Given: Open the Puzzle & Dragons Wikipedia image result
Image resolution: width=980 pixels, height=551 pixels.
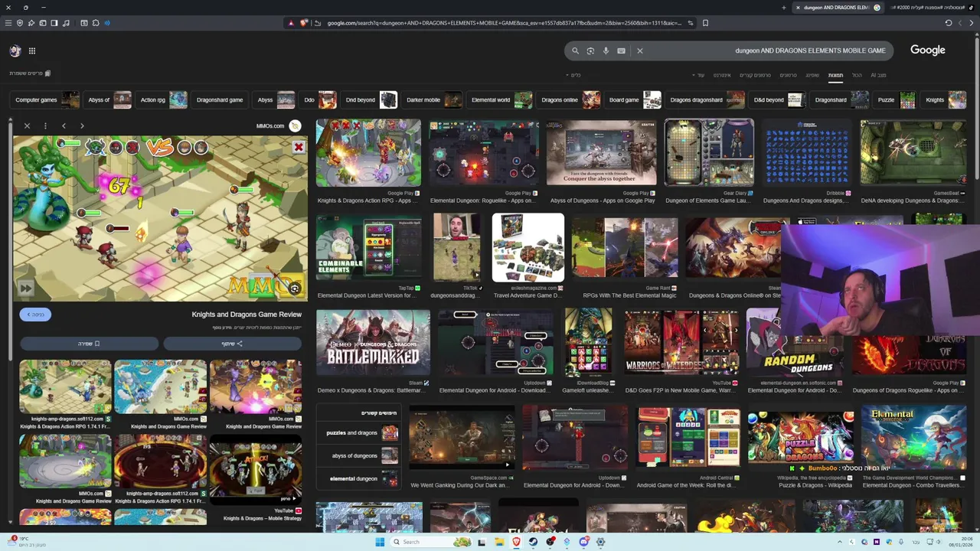Looking at the screenshot, I should click(800, 439).
